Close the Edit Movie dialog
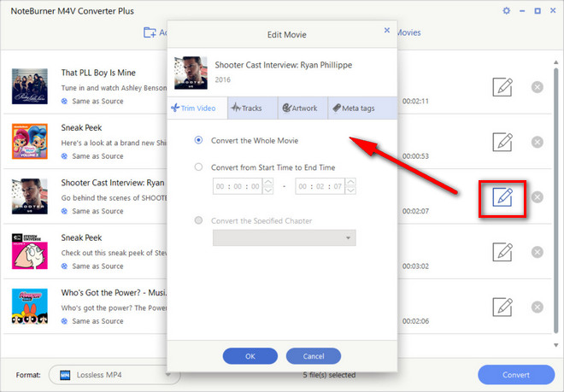The image size is (564, 392). pos(386,30)
